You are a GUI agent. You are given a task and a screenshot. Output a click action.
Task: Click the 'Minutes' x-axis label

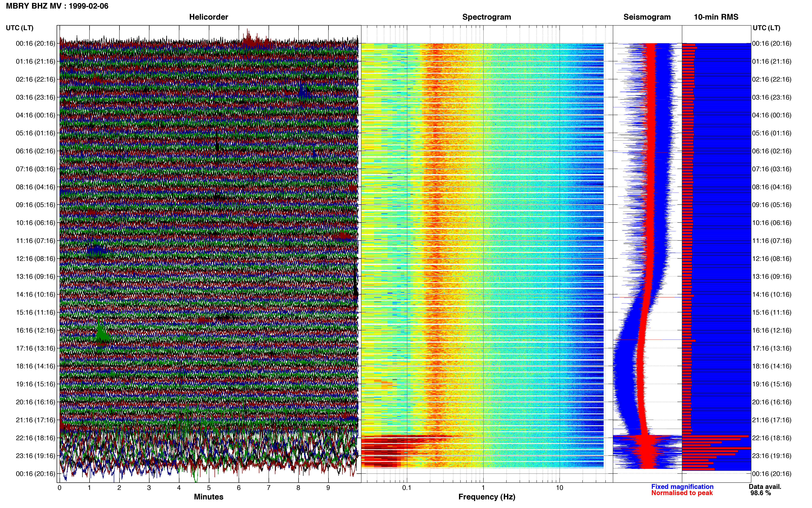coord(209,497)
